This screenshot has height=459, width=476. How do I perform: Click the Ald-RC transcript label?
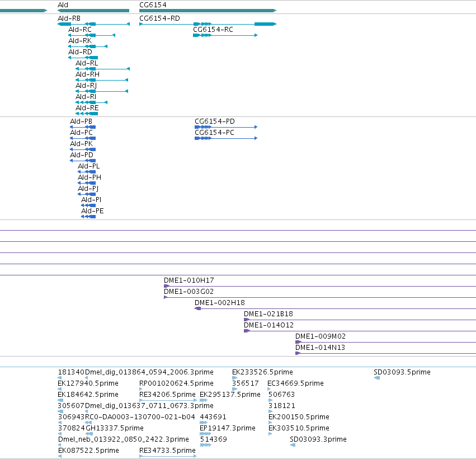[x=80, y=30]
